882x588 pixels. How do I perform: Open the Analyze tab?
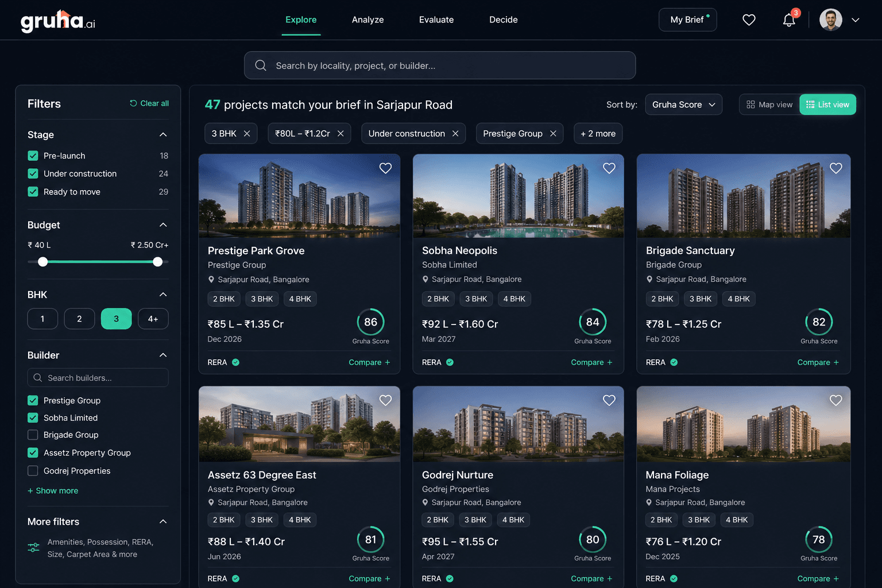click(x=367, y=20)
